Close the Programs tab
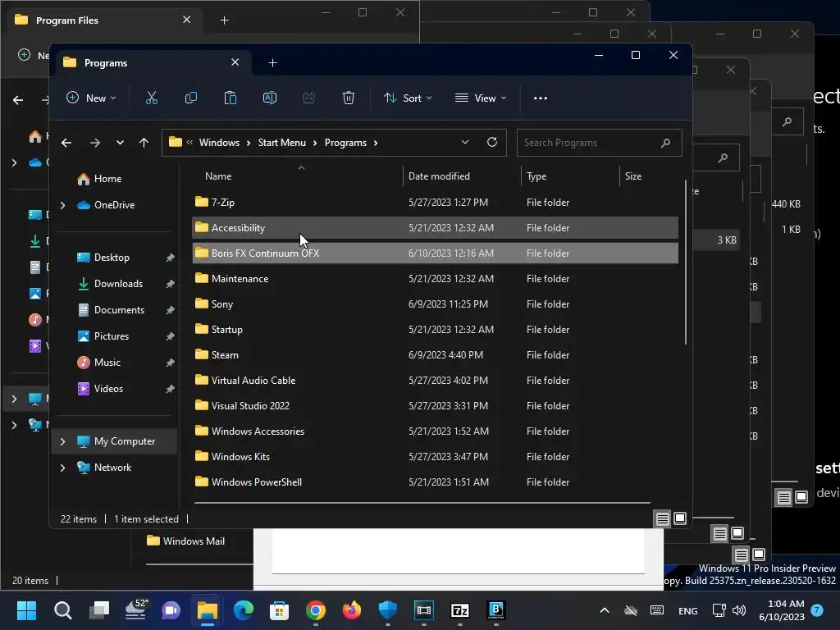Image resolution: width=840 pixels, height=630 pixels. click(235, 62)
